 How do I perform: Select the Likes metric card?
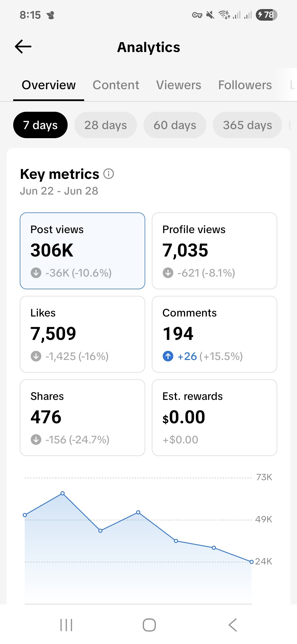pyautogui.click(x=82, y=334)
